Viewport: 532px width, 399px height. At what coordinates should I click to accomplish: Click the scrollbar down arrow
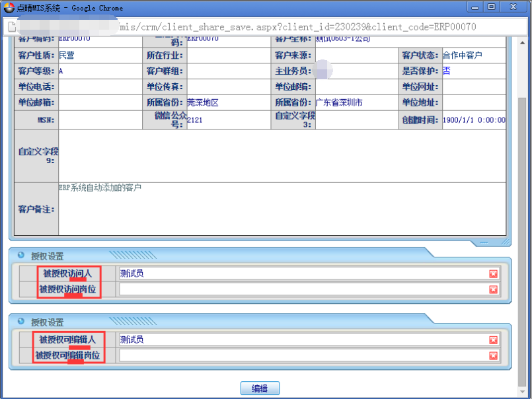click(522, 392)
